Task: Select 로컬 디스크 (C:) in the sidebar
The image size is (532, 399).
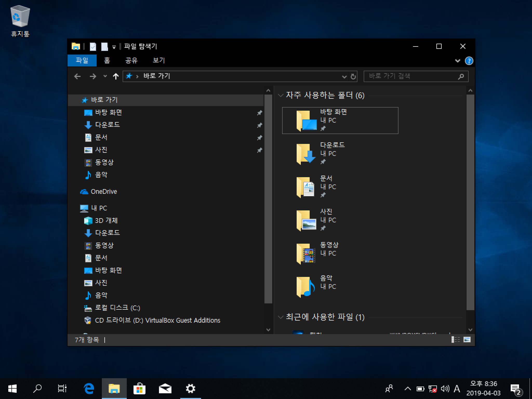Action: pyautogui.click(x=117, y=308)
